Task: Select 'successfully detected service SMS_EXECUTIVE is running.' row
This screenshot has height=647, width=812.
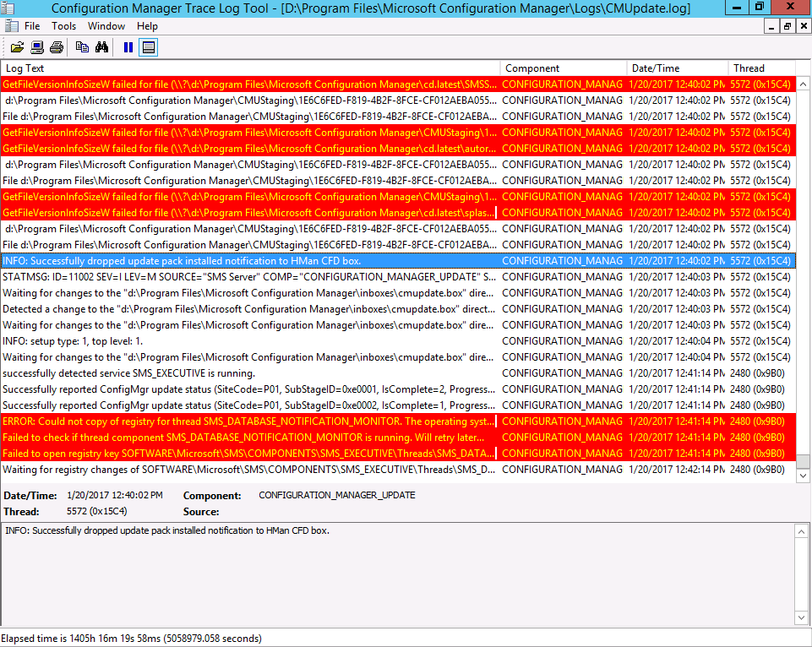Action: coord(398,373)
